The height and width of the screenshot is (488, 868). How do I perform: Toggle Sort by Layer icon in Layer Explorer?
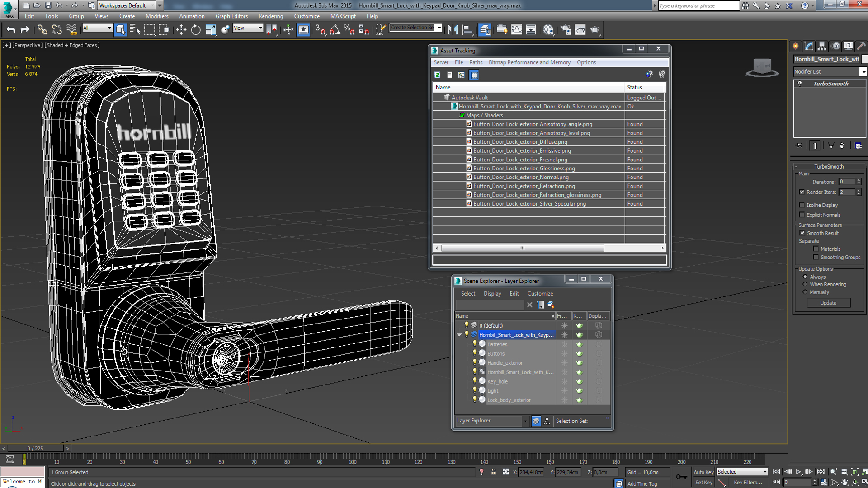[x=536, y=421]
